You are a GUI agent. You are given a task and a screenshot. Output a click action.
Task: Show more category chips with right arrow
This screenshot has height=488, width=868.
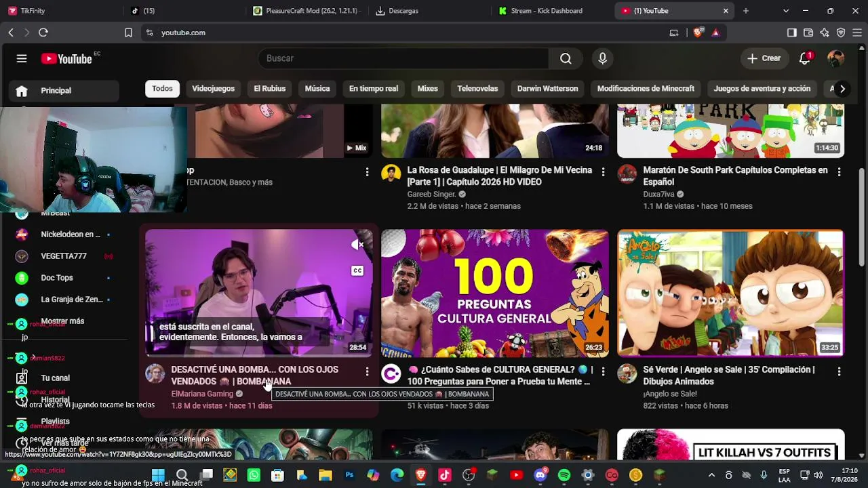(842, 89)
